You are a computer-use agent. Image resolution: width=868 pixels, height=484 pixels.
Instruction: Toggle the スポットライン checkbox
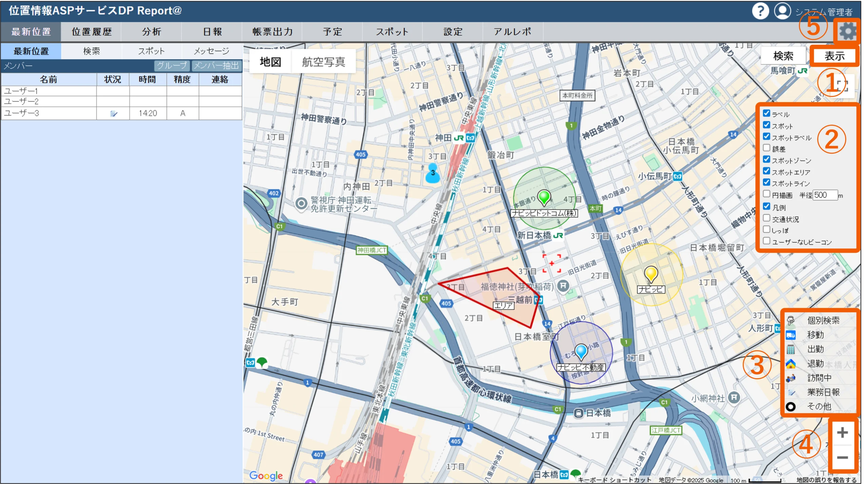(x=766, y=183)
